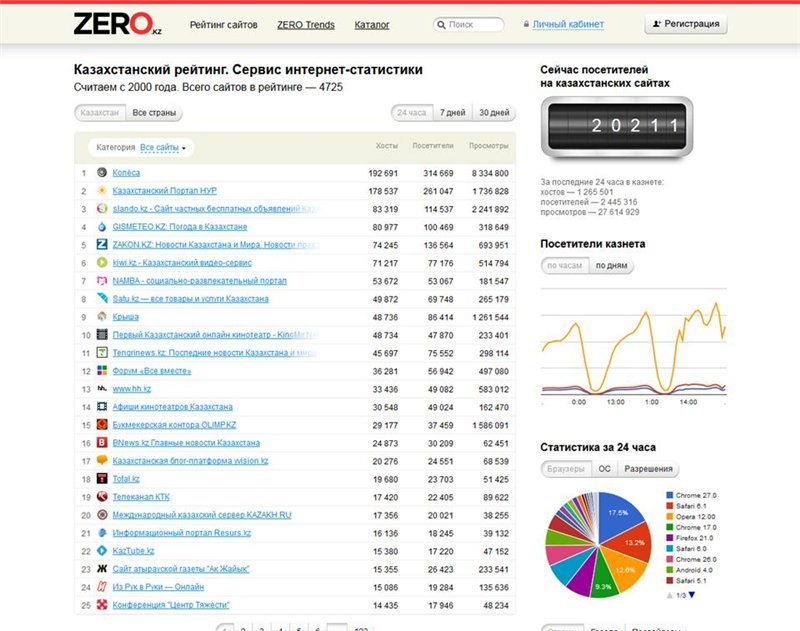Click the Крыша house favicon
Screen dimensions: 800x631
pyautogui.click(x=102, y=316)
